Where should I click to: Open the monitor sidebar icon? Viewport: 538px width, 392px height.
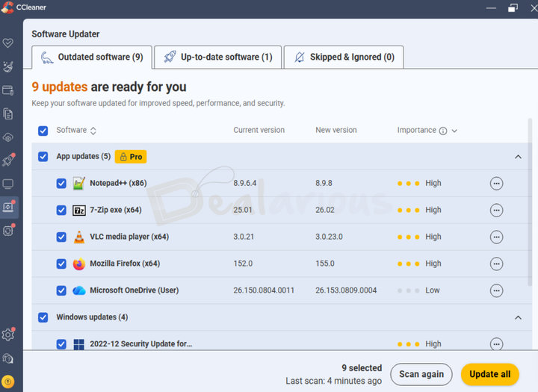8,184
